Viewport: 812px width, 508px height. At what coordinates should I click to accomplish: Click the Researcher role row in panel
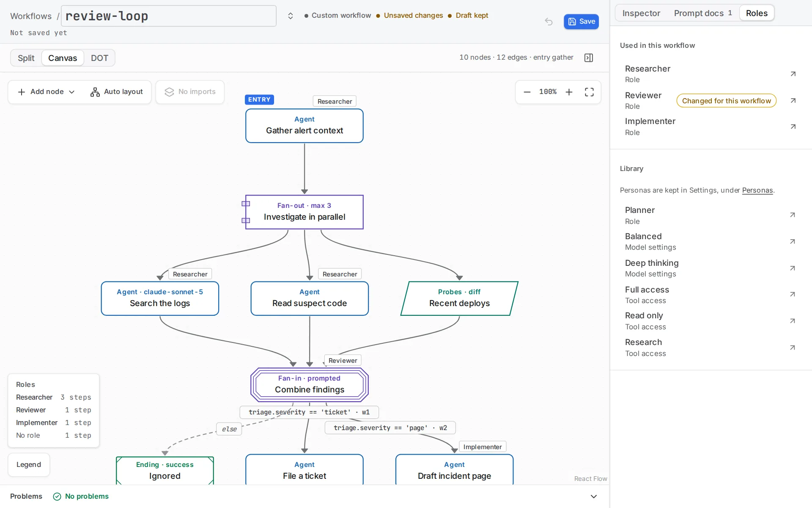tap(710, 74)
